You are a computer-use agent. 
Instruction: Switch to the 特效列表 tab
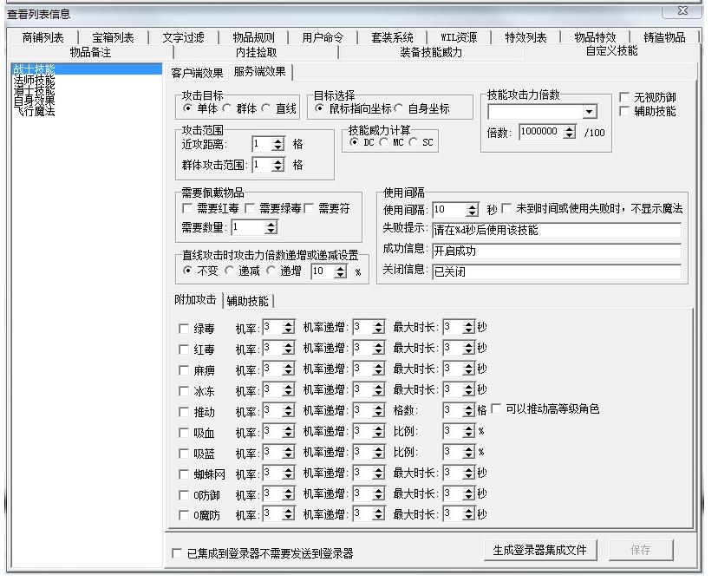coord(526,37)
